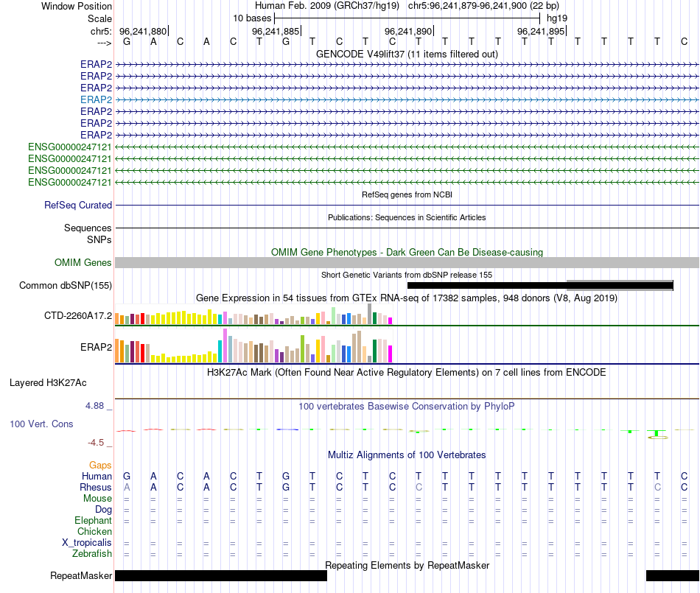Select the Mouse species label

tap(97, 499)
